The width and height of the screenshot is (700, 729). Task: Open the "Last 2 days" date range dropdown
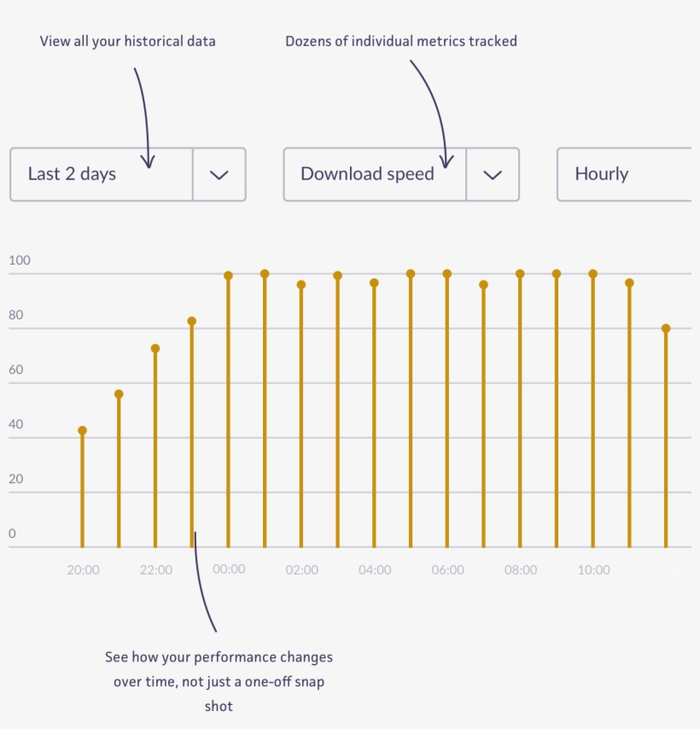click(100, 174)
